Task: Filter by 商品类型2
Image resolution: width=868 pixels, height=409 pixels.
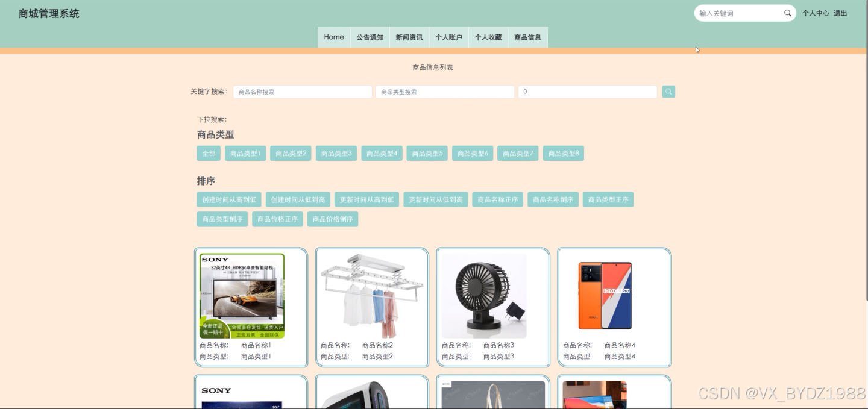Action: tap(291, 154)
